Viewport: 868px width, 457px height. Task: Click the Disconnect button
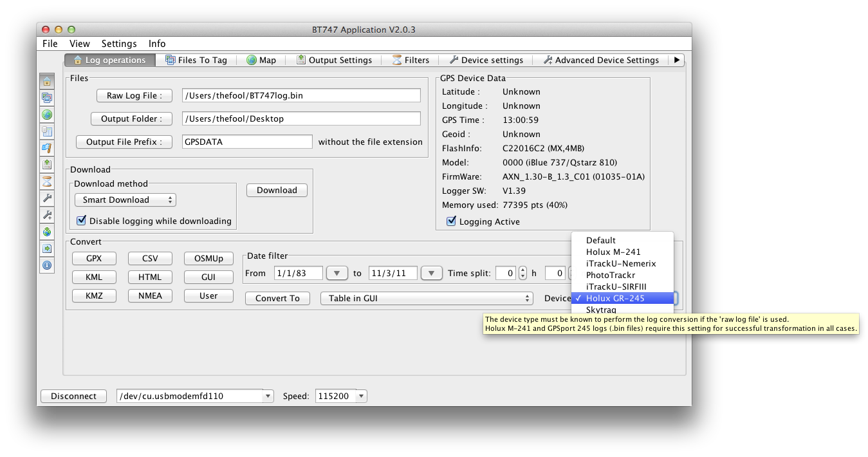[73, 396]
